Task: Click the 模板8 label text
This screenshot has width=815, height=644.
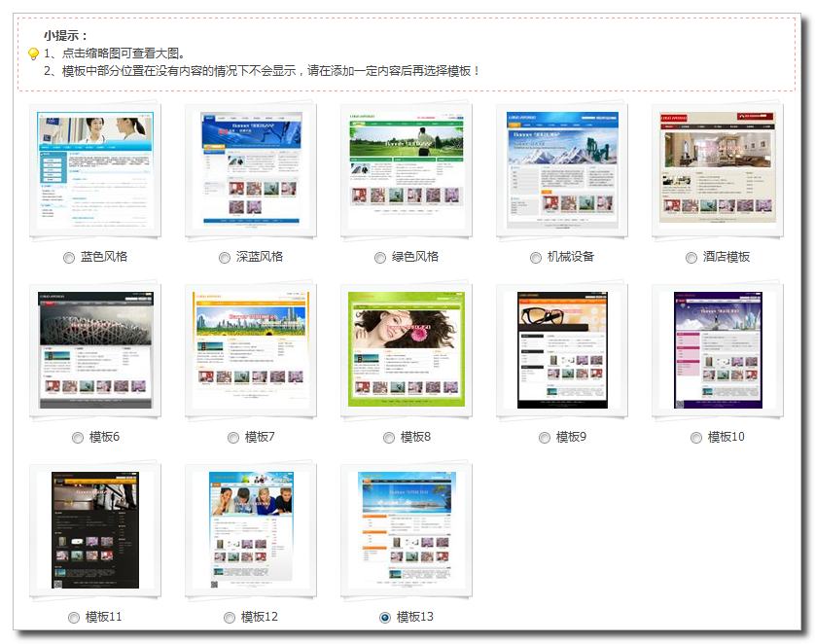Action: (x=415, y=437)
